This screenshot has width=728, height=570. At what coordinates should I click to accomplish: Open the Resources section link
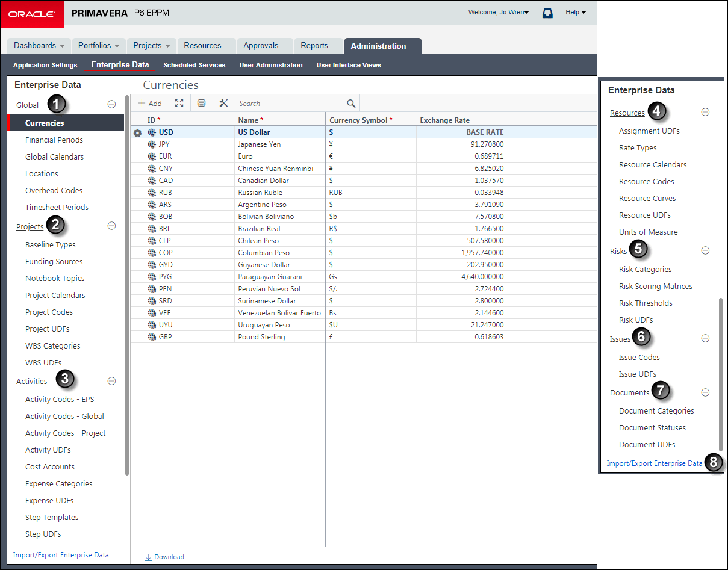tap(627, 113)
